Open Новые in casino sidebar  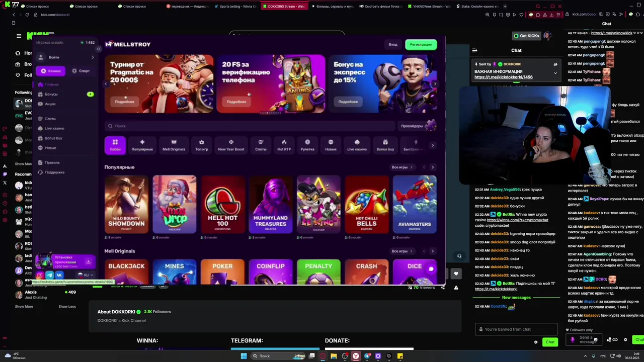point(50,148)
